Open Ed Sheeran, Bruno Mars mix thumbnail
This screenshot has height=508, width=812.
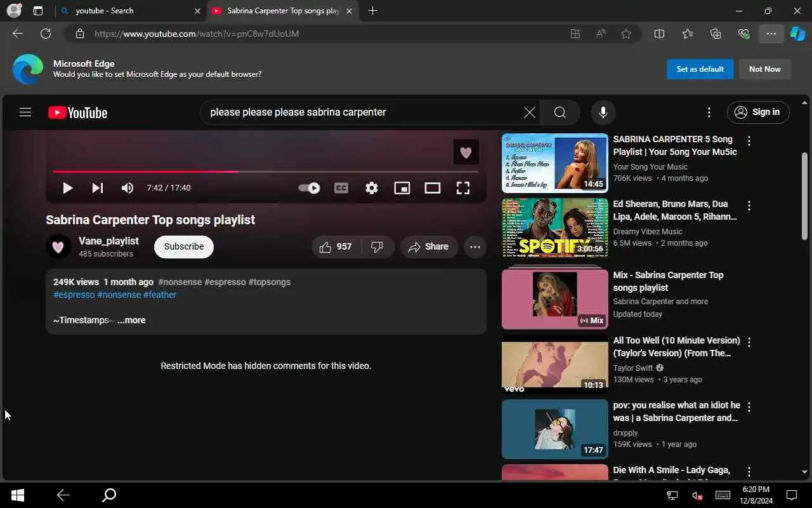[554, 228]
